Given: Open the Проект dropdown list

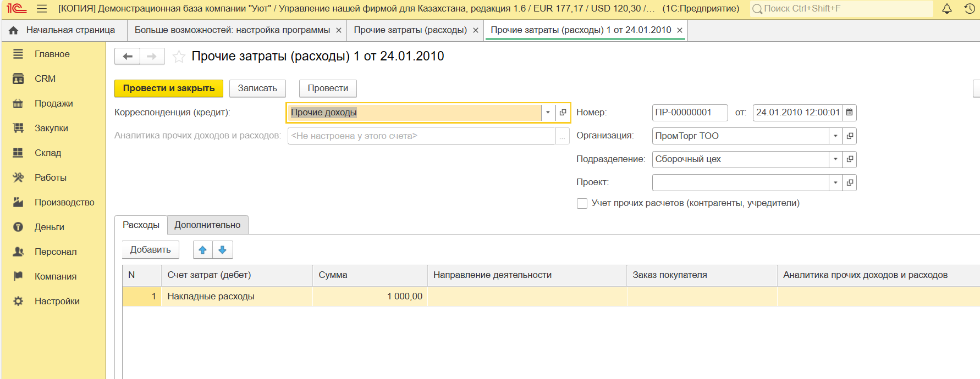Looking at the screenshot, I should click(x=835, y=182).
